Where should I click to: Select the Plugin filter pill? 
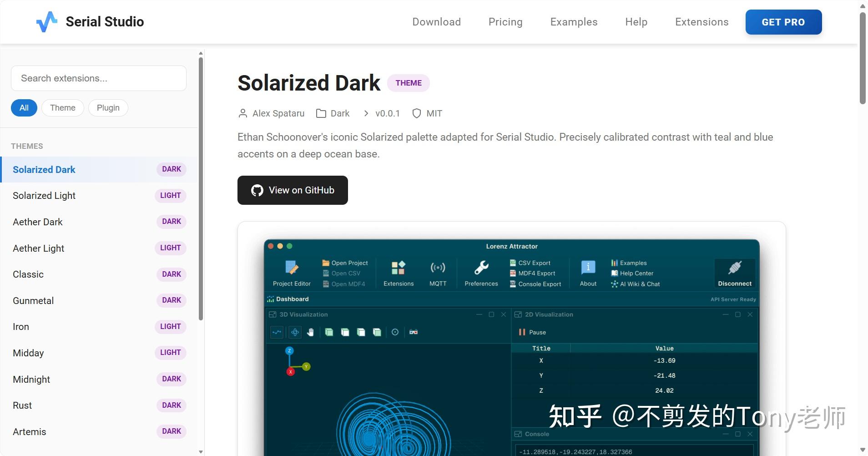pyautogui.click(x=108, y=108)
